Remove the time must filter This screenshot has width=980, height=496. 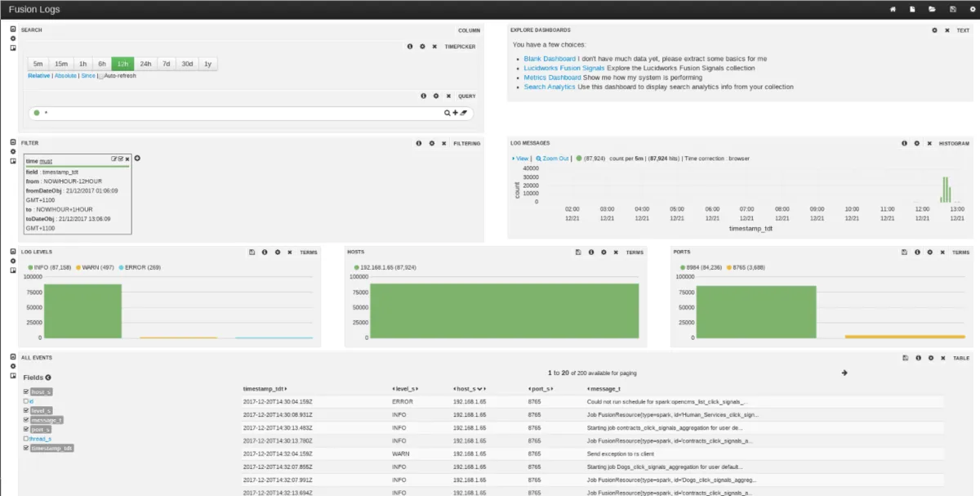[127, 159]
